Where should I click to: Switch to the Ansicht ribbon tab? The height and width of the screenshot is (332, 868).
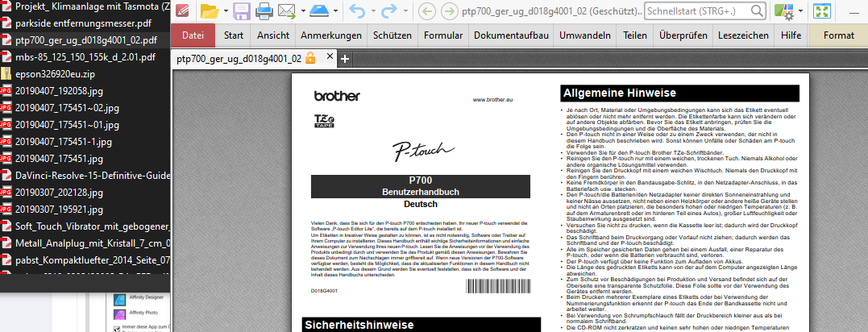coord(273,35)
